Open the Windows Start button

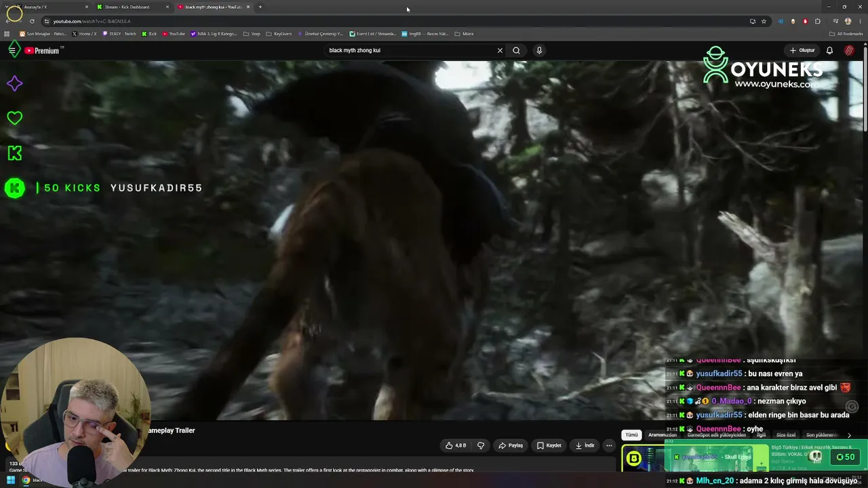coord(11,481)
